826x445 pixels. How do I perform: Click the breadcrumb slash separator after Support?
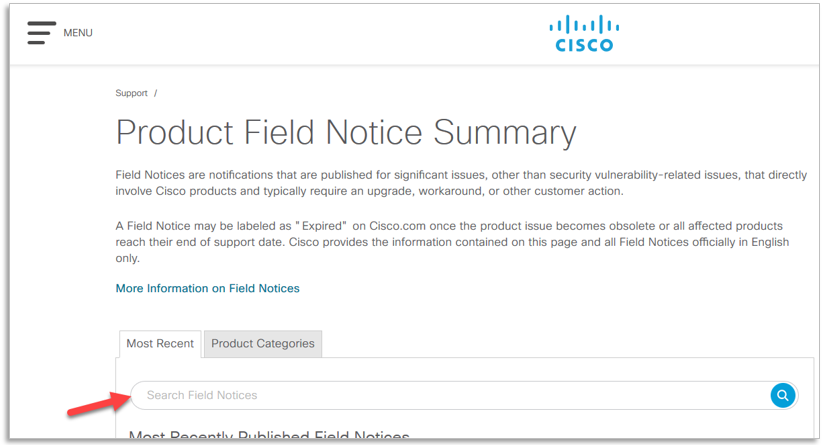point(156,93)
